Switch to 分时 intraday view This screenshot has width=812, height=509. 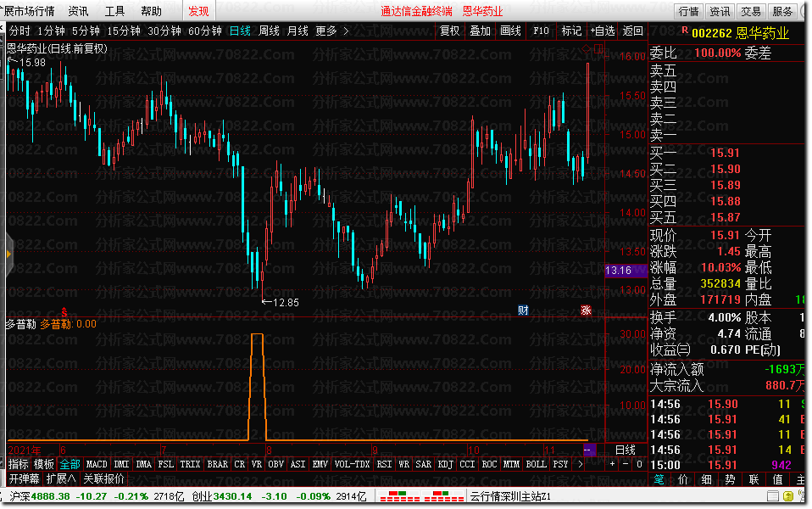tap(19, 31)
